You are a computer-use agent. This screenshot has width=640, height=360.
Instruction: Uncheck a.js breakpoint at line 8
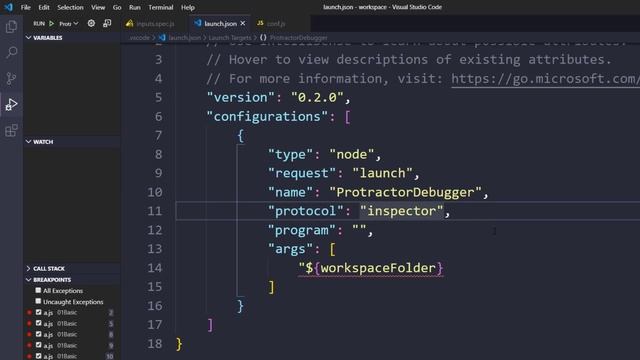pos(38,334)
